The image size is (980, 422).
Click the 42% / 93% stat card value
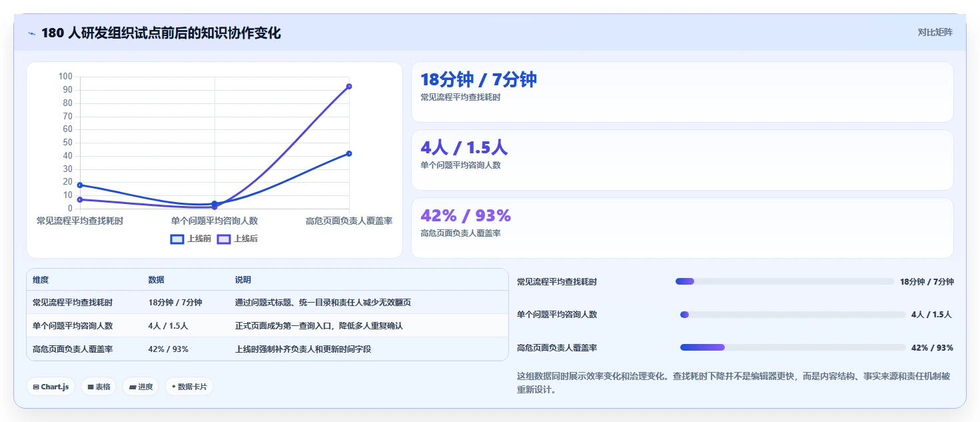466,216
